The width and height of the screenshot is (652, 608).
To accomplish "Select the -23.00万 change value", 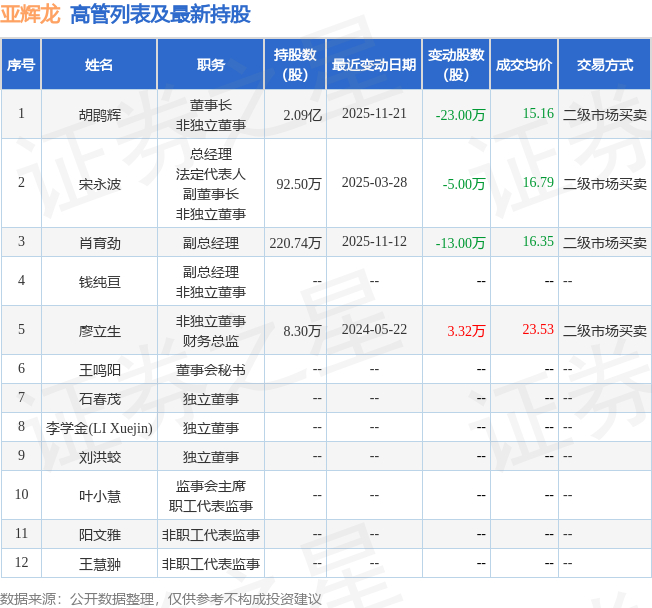I will point(460,114).
